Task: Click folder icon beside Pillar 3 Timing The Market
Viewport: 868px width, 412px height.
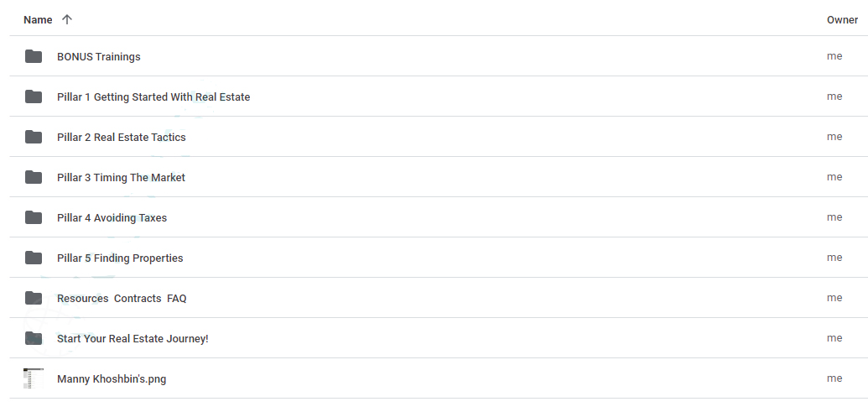Action: coord(34,177)
